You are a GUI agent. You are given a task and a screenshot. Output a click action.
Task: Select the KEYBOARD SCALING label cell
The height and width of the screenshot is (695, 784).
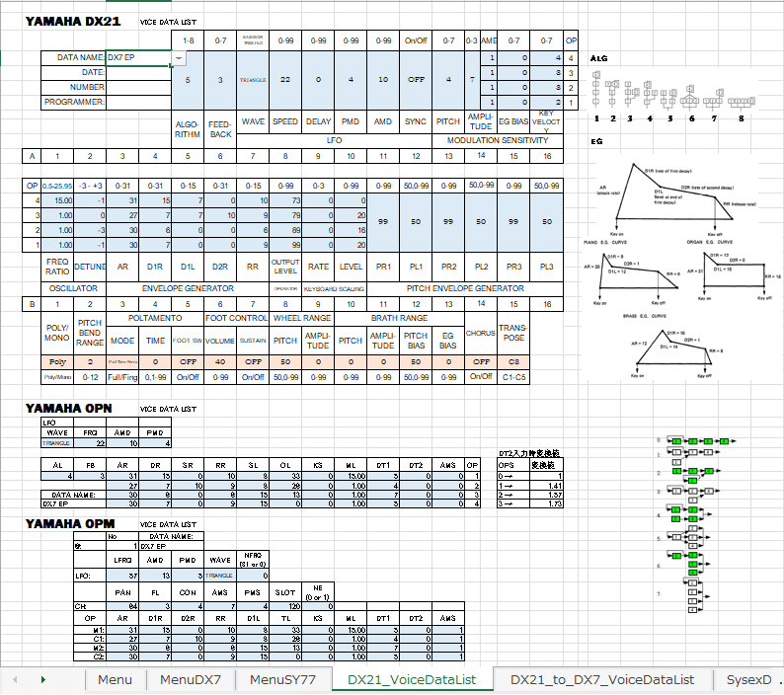click(334, 289)
